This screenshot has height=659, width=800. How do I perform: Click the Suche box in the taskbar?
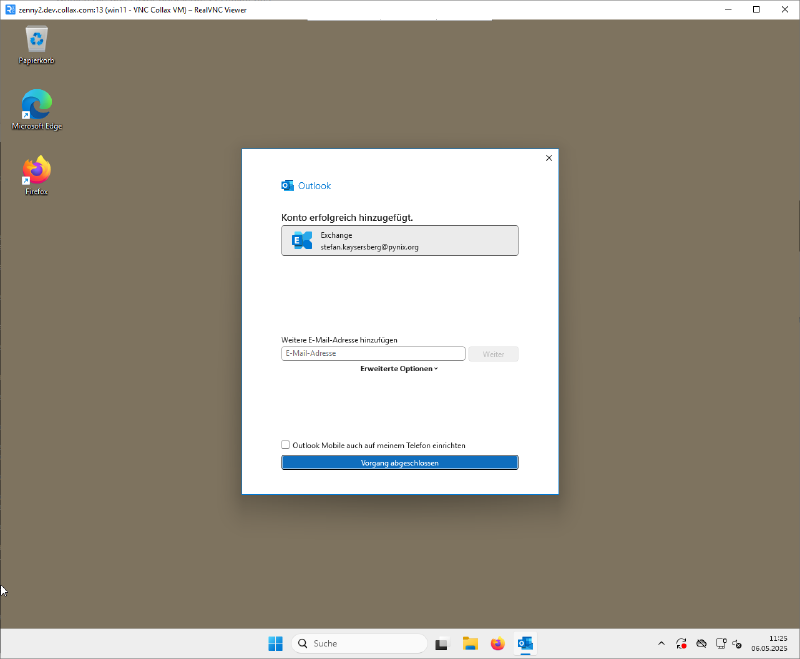pyautogui.click(x=360, y=644)
